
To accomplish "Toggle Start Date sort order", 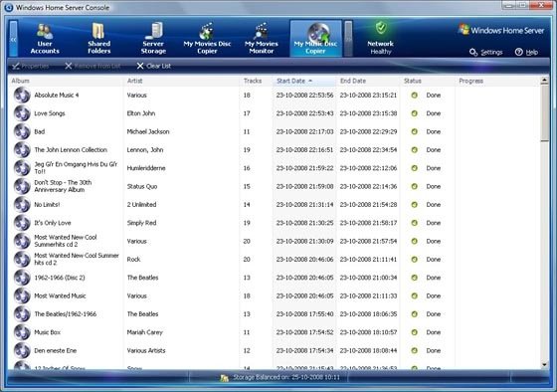I will point(304,81).
